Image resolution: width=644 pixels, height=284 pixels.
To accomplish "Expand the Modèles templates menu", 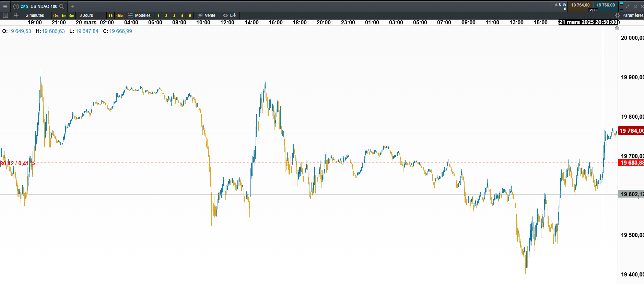I will tap(139, 15).
